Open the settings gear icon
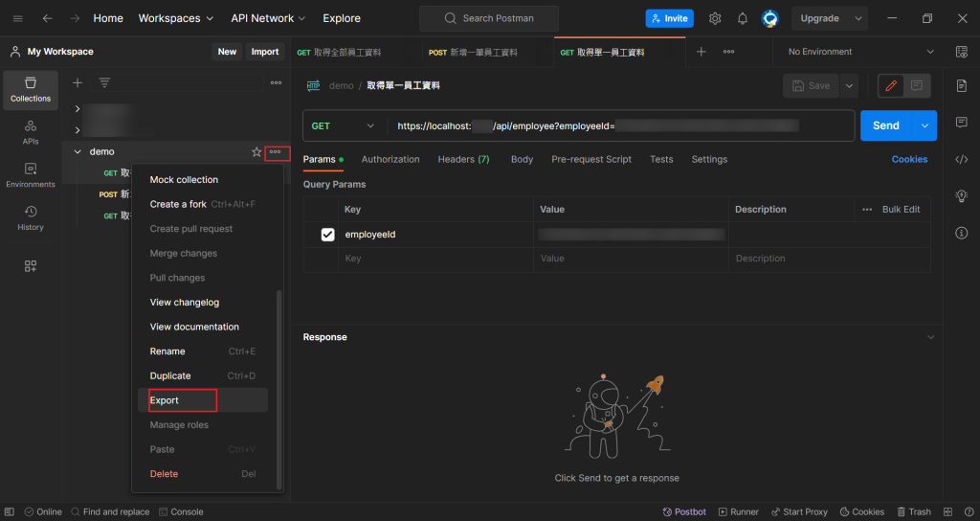Image resolution: width=980 pixels, height=521 pixels. click(x=715, y=19)
